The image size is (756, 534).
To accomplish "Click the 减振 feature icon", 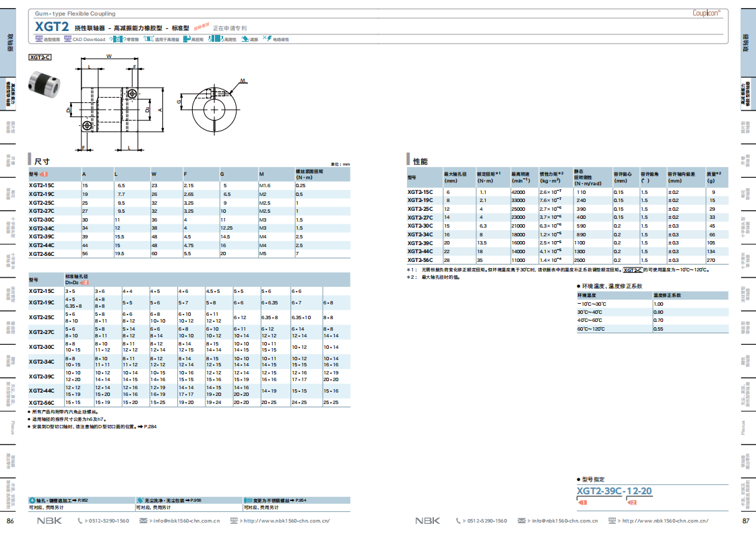I will [x=245, y=39].
